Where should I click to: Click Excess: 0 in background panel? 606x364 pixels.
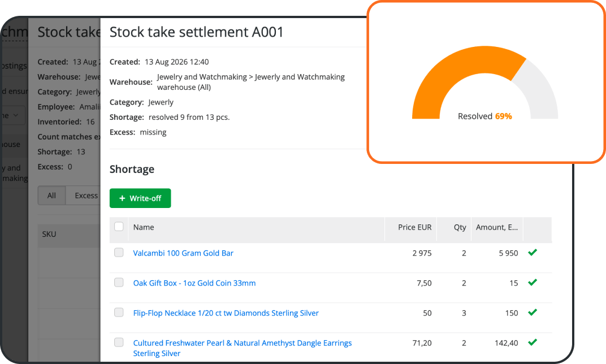click(x=54, y=167)
